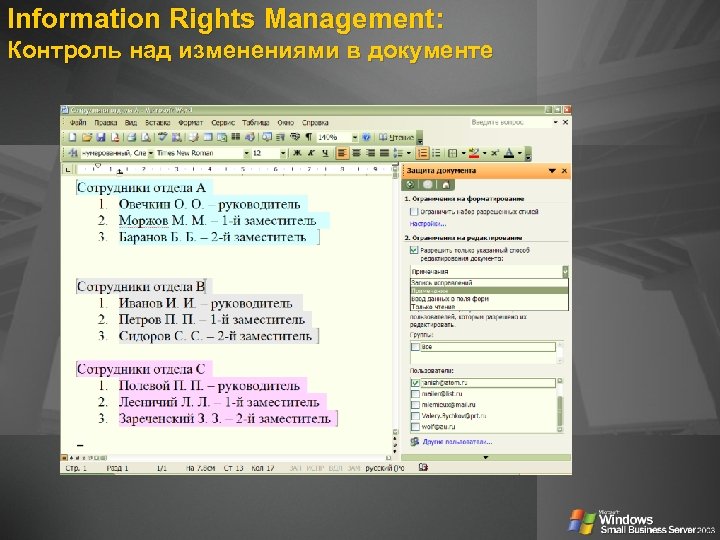Align text right
The height and width of the screenshot is (540, 720).
(371, 153)
